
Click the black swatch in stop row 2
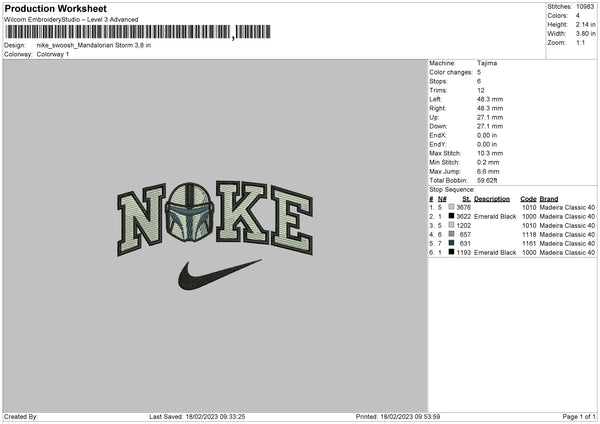[x=452, y=216]
